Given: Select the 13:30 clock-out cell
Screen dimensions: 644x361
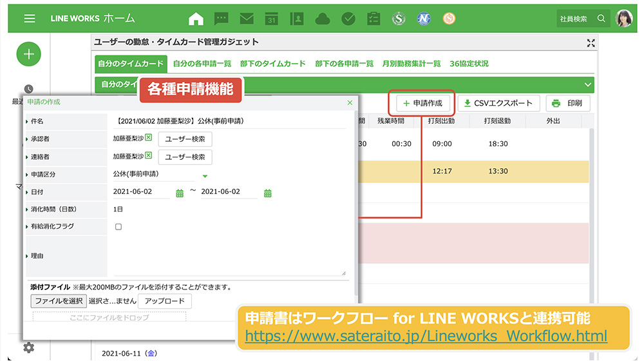Looking at the screenshot, I should click(x=498, y=171).
